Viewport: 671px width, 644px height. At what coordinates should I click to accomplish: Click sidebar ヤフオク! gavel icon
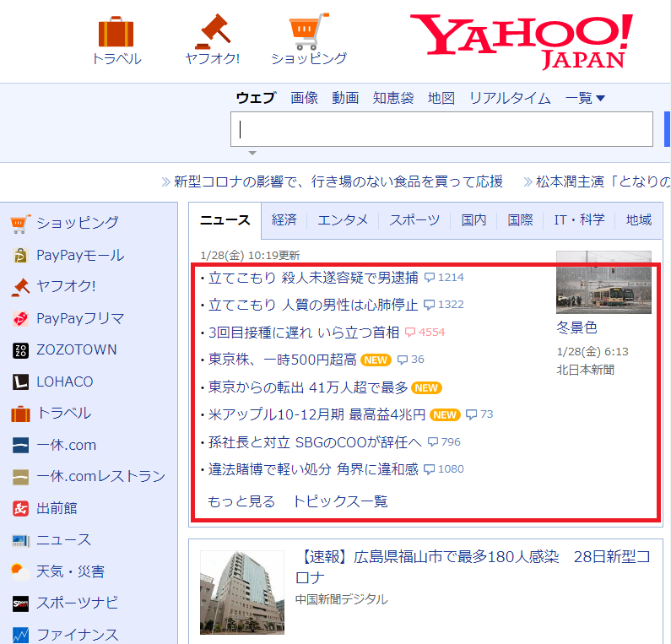coord(20,287)
